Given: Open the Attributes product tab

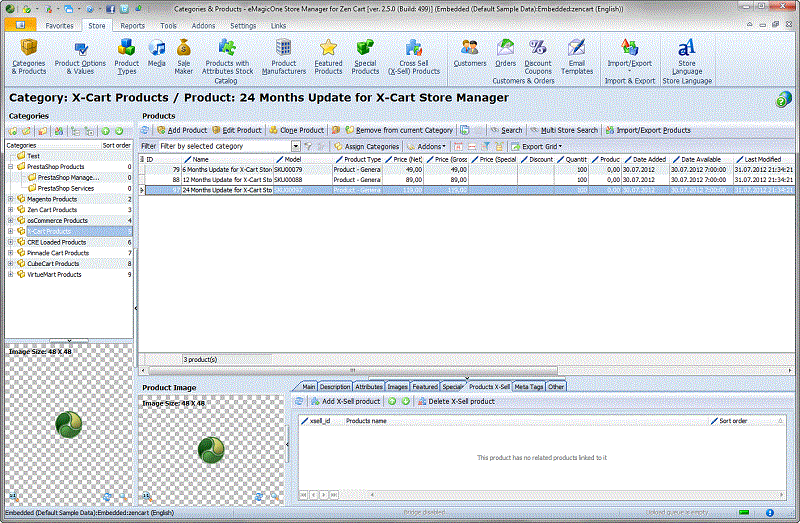Looking at the screenshot, I should pos(369,387).
